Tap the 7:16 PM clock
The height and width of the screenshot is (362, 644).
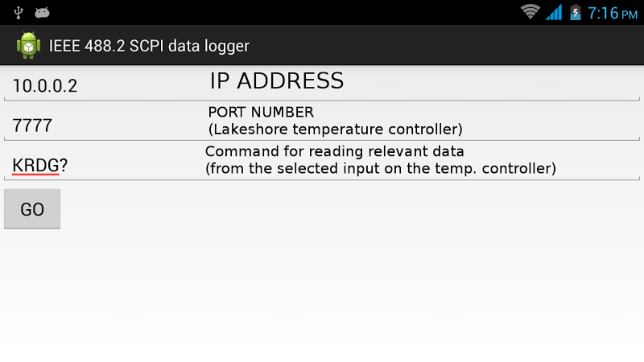[x=613, y=13]
